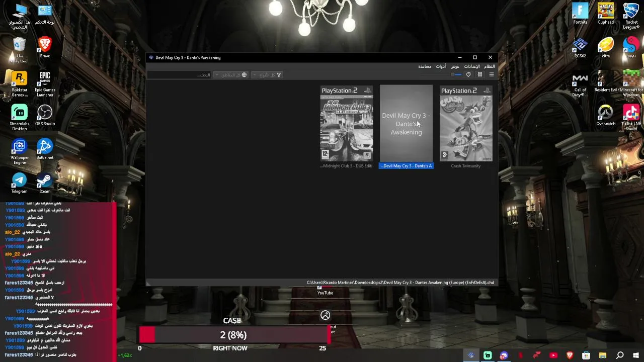644x362 pixels.
Task: Open Battle.net desktop shortcut
Action: click(x=45, y=149)
